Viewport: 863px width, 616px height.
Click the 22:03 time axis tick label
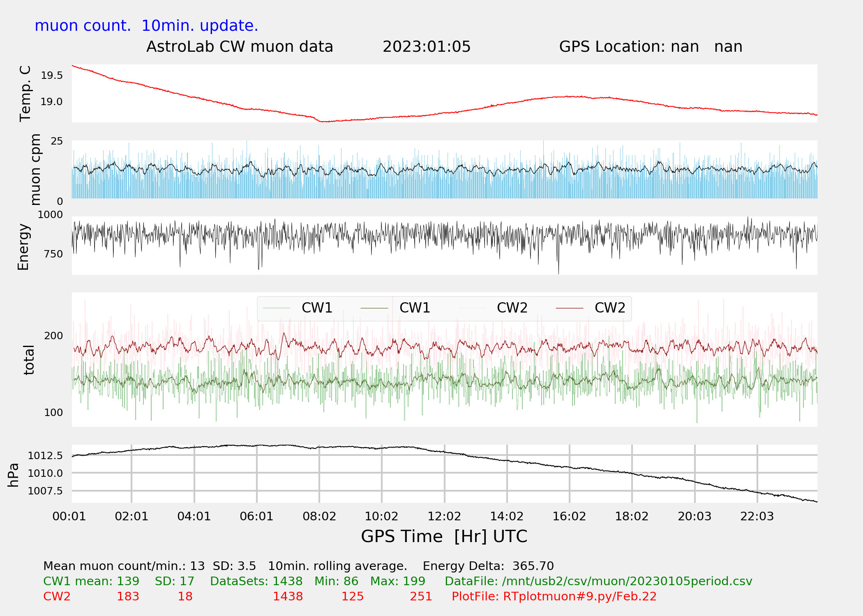click(757, 516)
